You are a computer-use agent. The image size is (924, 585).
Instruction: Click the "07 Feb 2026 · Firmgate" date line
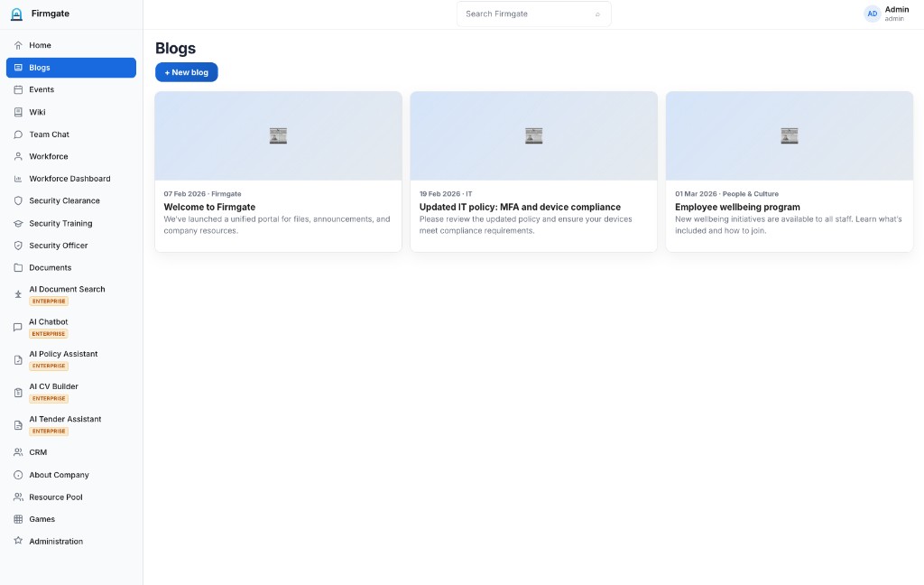point(203,194)
